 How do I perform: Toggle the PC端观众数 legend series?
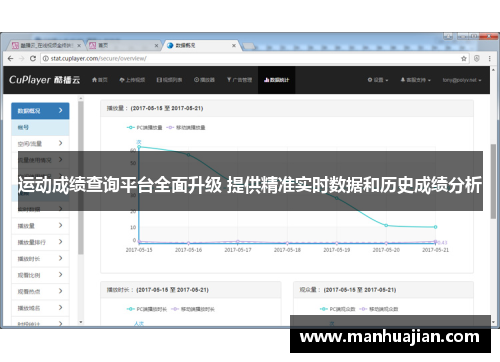pos(337,309)
